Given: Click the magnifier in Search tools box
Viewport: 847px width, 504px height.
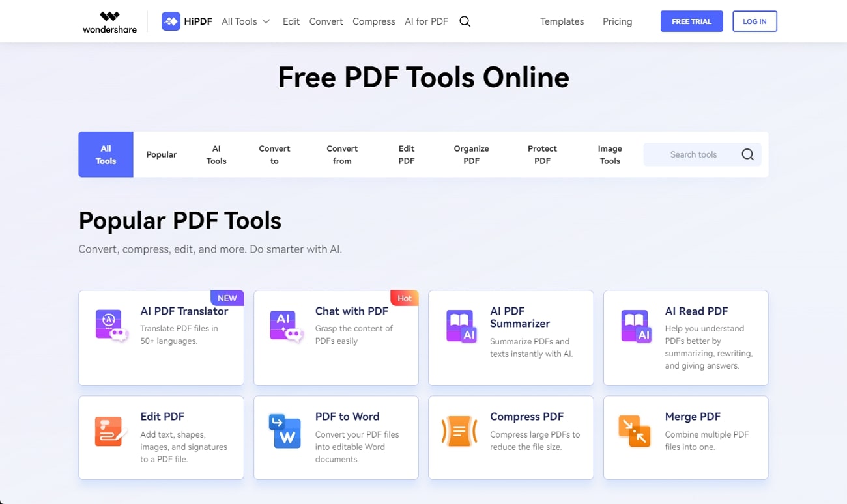Looking at the screenshot, I should point(747,154).
